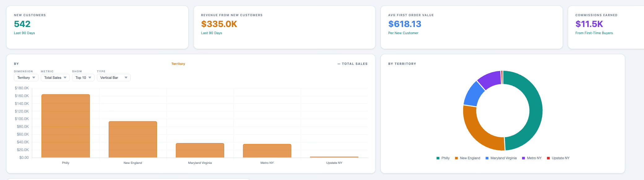644x180 pixels.
Task: Click the Metro NY bar in the chart
Action: (x=267, y=151)
